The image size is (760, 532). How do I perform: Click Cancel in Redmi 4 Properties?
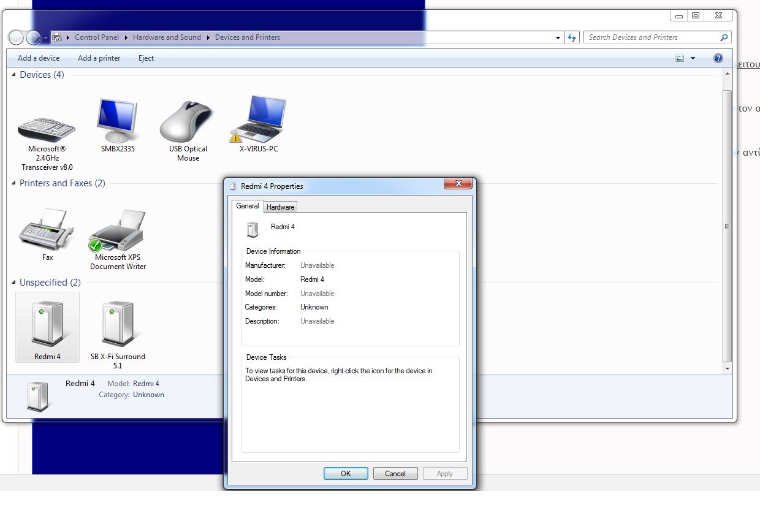[395, 473]
